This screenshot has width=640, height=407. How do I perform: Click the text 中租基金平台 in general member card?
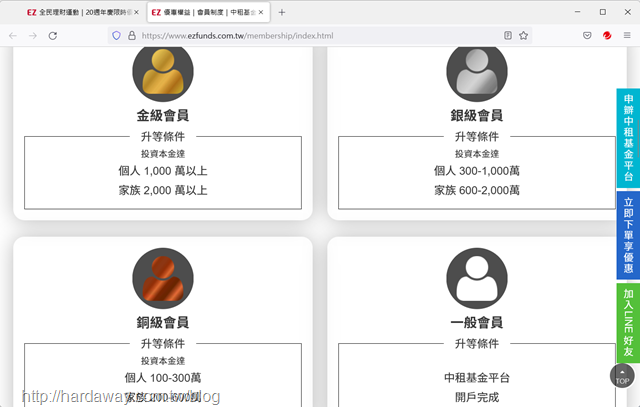pos(477,378)
